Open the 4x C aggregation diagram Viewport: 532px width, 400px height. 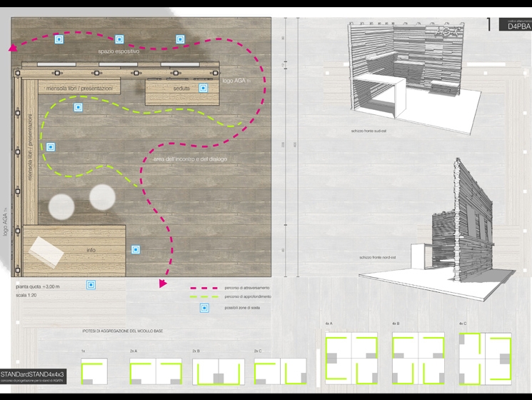(x=484, y=359)
